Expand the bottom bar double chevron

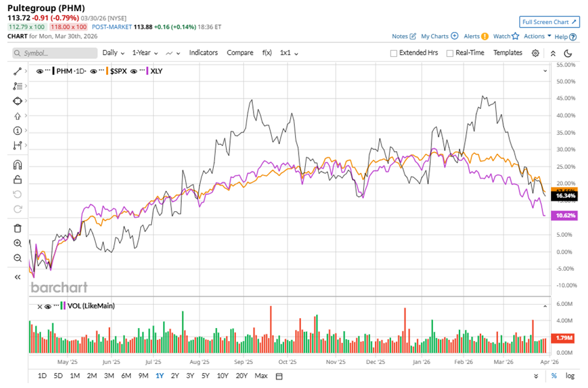(x=536, y=376)
